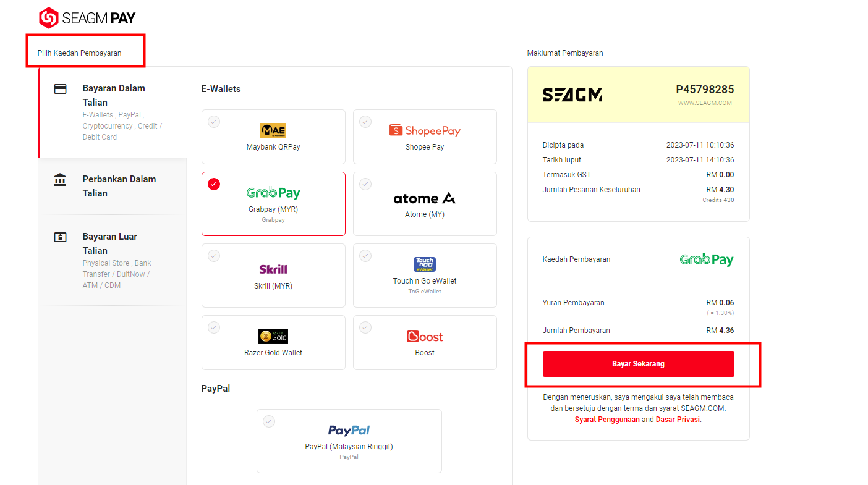868x485 pixels.
Task: Open the Perbankan Dalam Talian tab
Action: tap(113, 186)
